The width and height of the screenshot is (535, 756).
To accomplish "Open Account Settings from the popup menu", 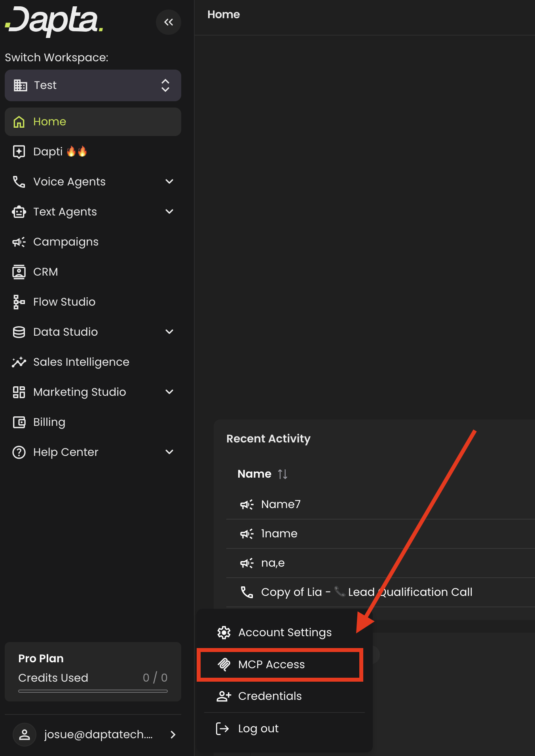I will pyautogui.click(x=285, y=633).
